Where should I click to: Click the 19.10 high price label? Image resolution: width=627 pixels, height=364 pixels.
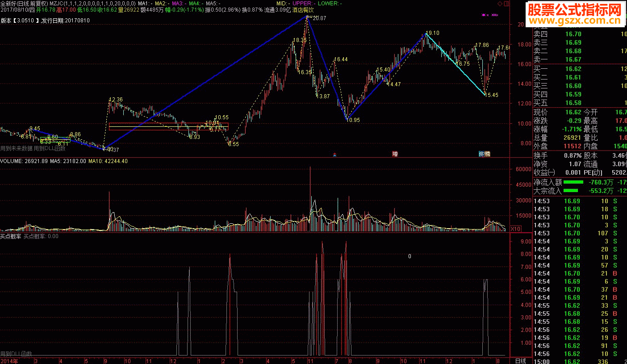pyautogui.click(x=432, y=33)
